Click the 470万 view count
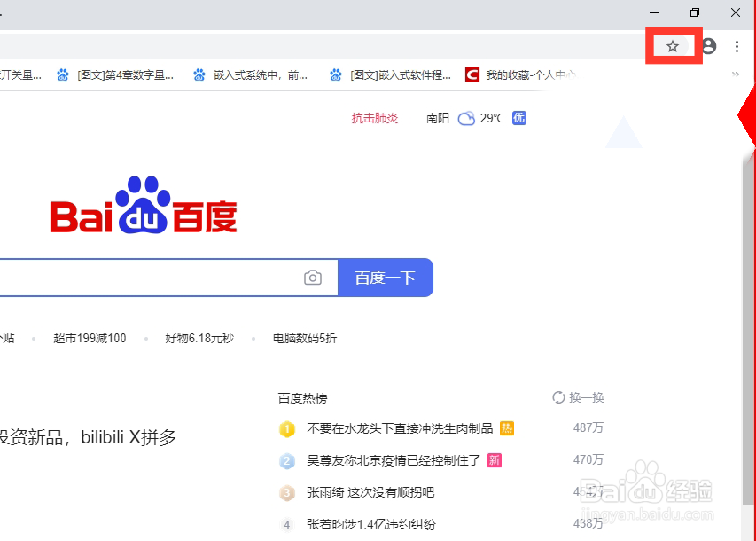The width and height of the screenshot is (756, 541). click(x=588, y=459)
